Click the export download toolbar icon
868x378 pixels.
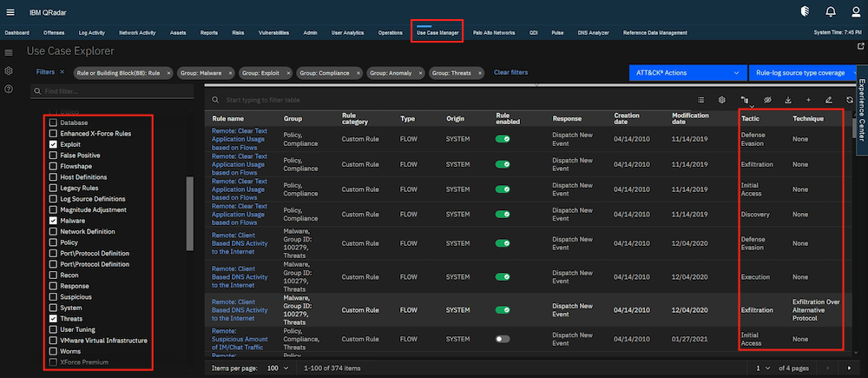point(788,100)
